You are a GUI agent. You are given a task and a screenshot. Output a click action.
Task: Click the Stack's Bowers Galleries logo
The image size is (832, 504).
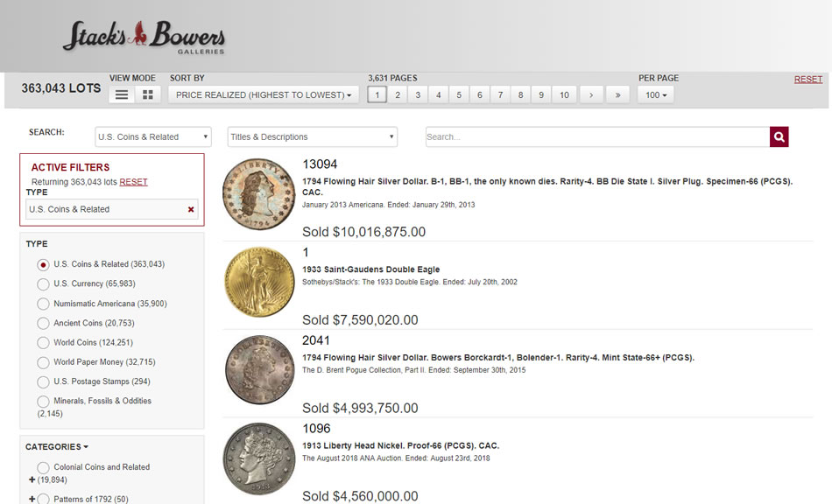click(144, 37)
